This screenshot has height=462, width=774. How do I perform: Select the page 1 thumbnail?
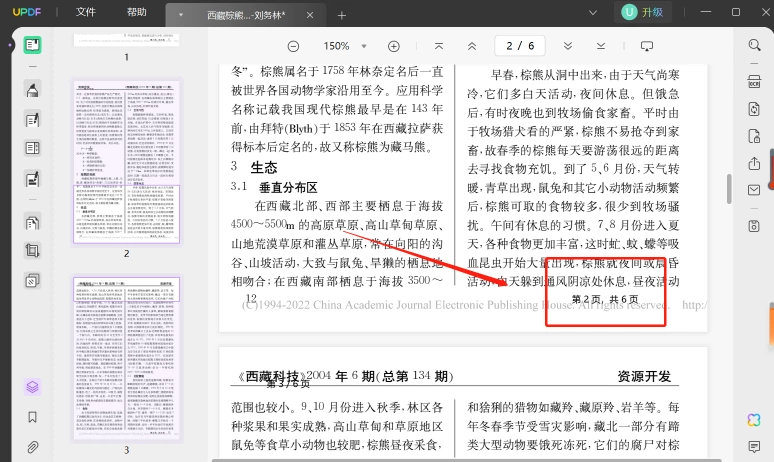(x=126, y=40)
